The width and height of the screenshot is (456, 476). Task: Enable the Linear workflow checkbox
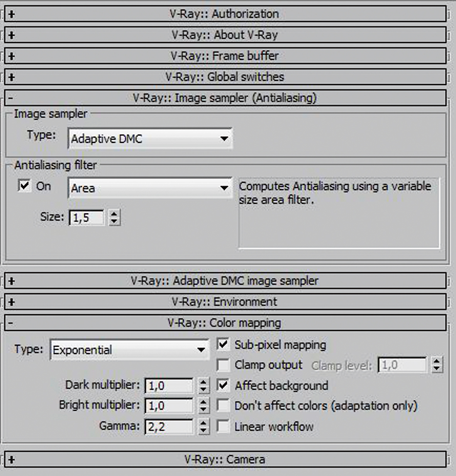tap(223, 427)
